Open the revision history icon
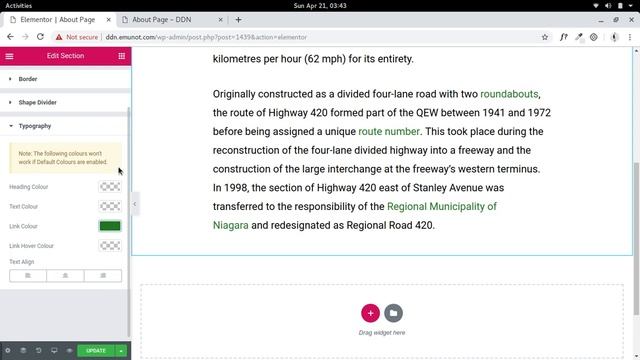Image resolution: width=640 pixels, height=360 pixels. pos(38,351)
